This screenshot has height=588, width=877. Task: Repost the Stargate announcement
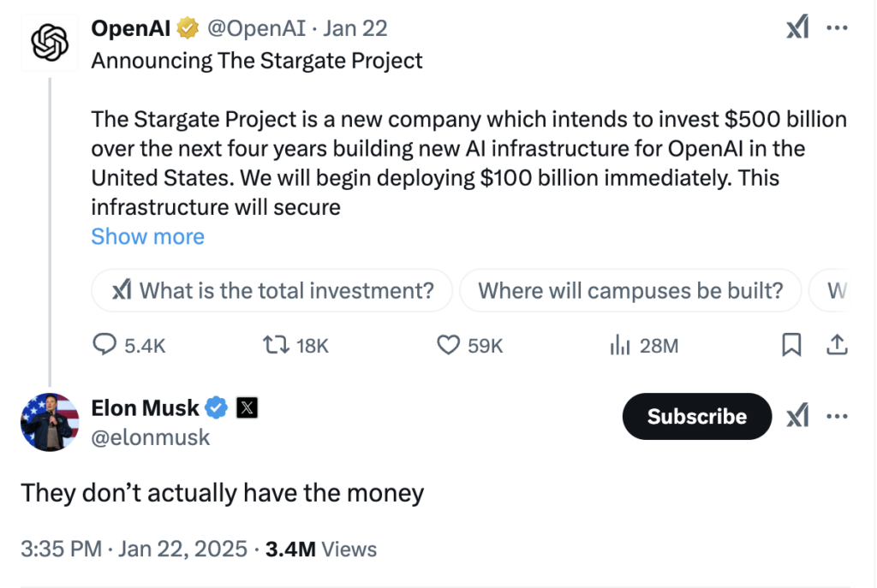(x=275, y=345)
